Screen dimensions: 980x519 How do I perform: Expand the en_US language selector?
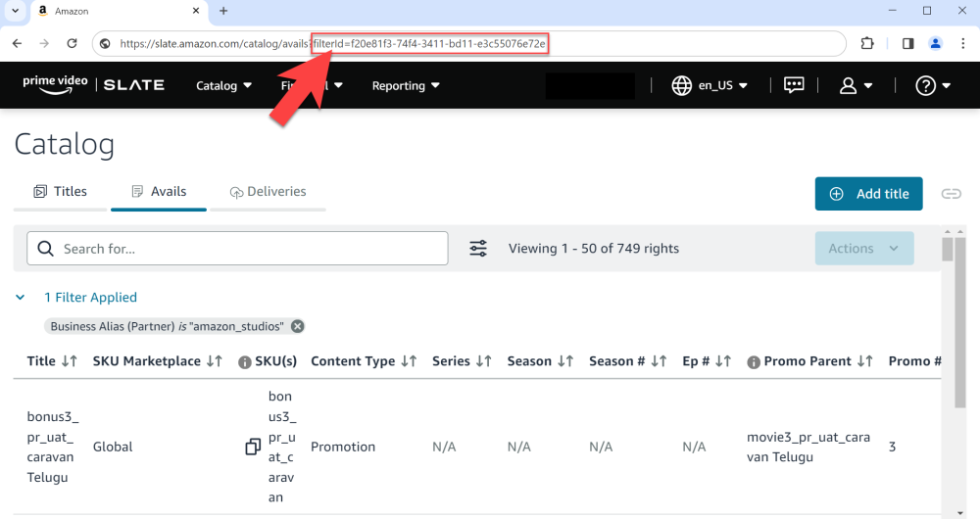[x=710, y=85]
